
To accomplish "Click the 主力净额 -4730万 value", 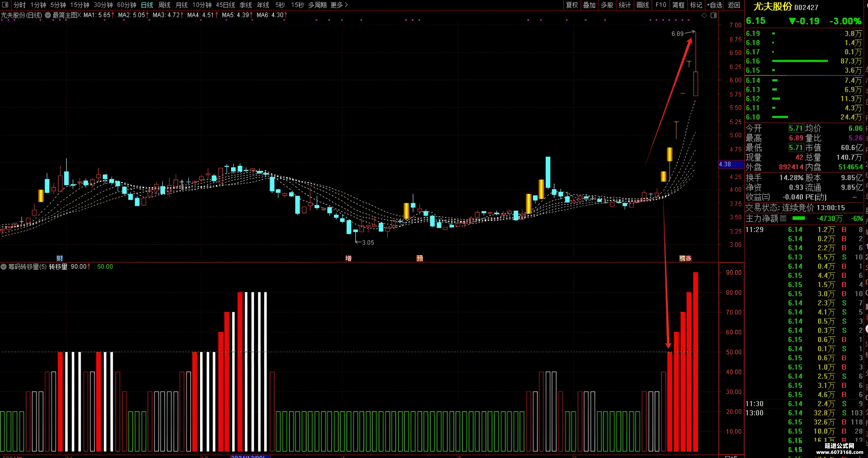I will pos(829,218).
